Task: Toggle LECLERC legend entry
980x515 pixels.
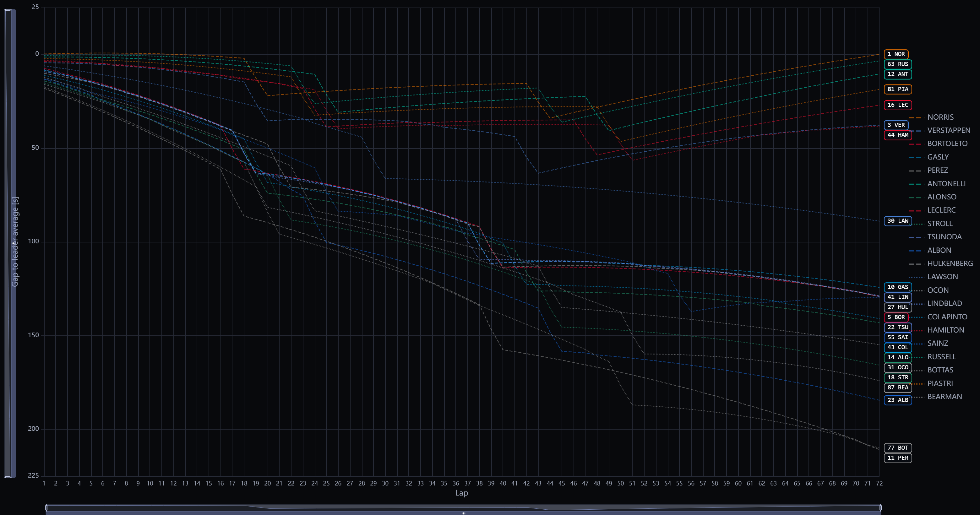Action: pyautogui.click(x=932, y=210)
